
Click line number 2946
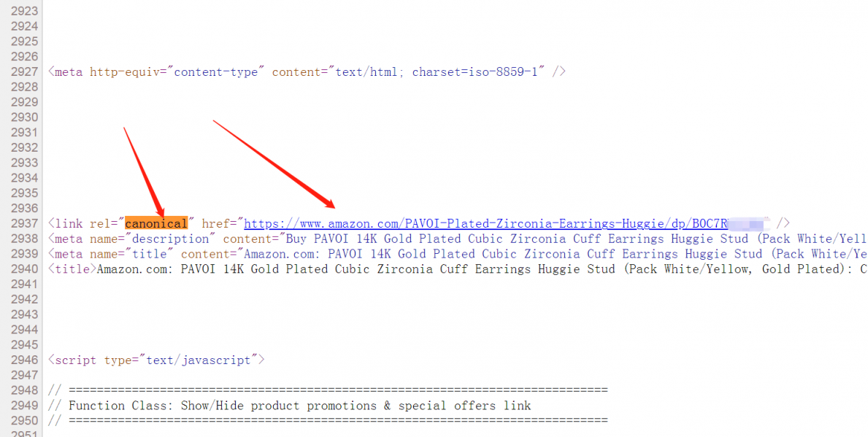point(24,360)
